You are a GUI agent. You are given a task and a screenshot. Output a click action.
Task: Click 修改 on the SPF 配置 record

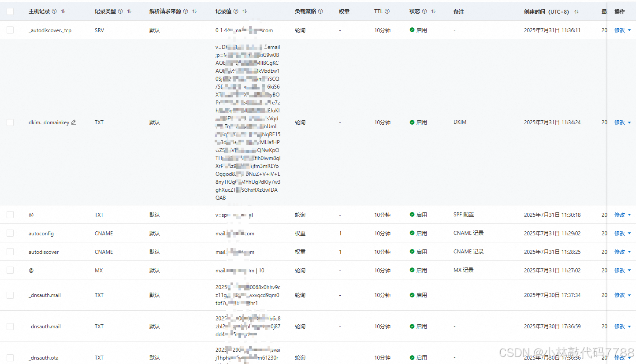[x=620, y=215]
